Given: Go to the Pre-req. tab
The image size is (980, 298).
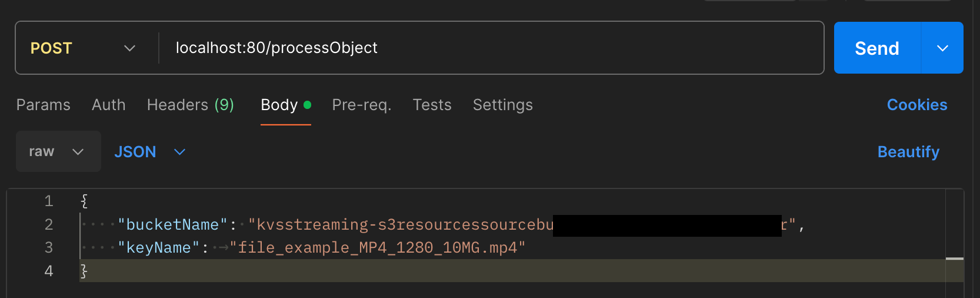Looking at the screenshot, I should click(x=362, y=105).
